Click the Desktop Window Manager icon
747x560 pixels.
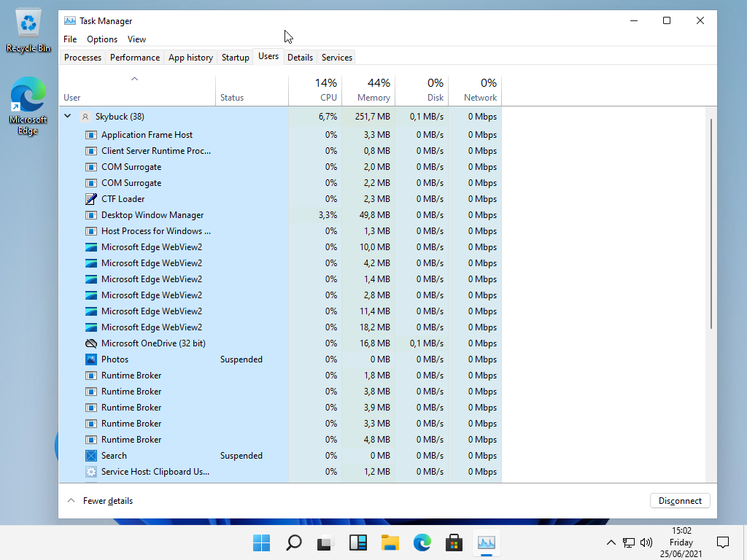pos(91,215)
